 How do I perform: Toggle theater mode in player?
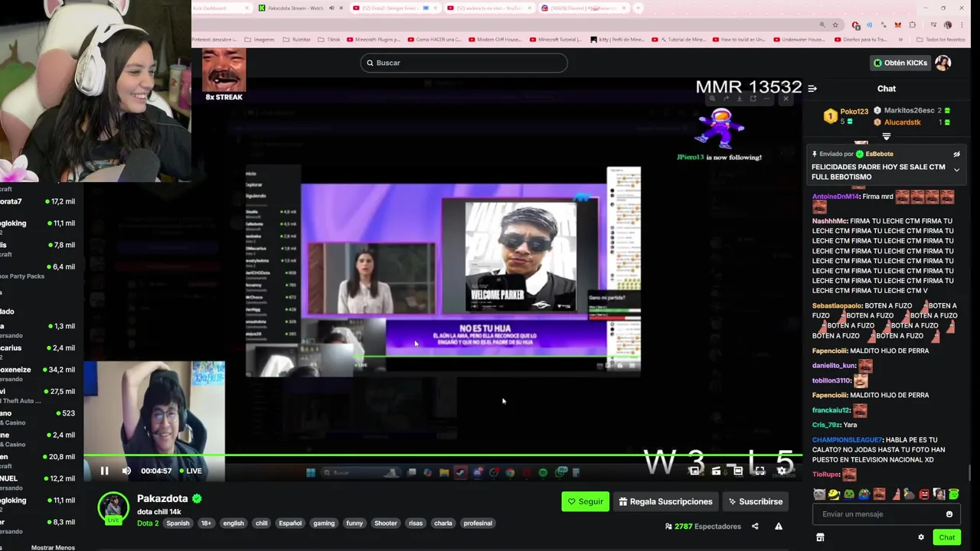[x=738, y=471]
